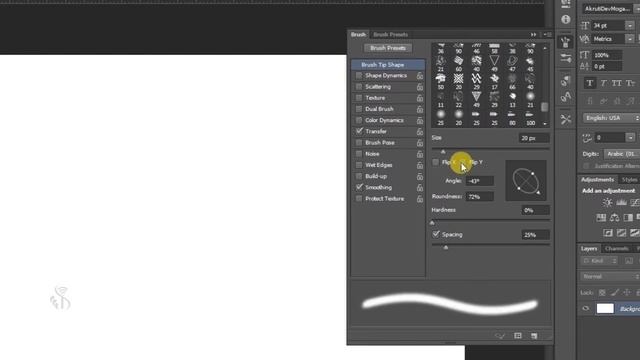
Task: Enable the Wet Edges checkbox
Action: pos(359,165)
